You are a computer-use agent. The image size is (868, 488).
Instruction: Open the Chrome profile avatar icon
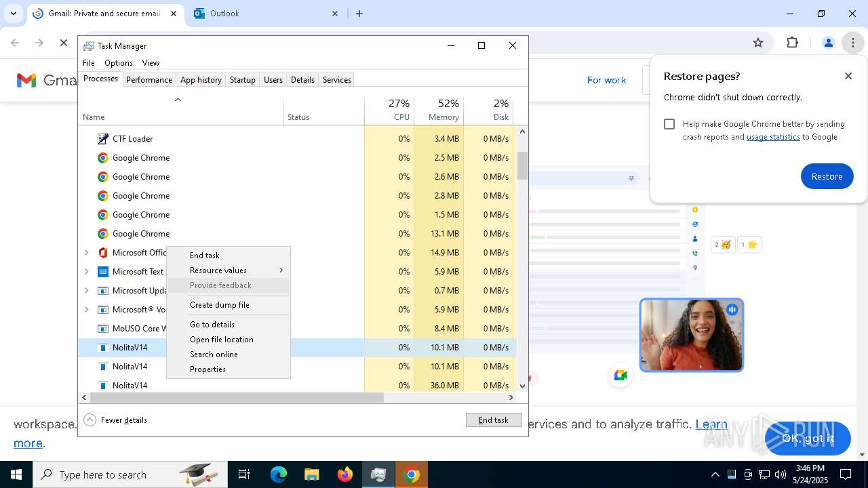coord(828,43)
